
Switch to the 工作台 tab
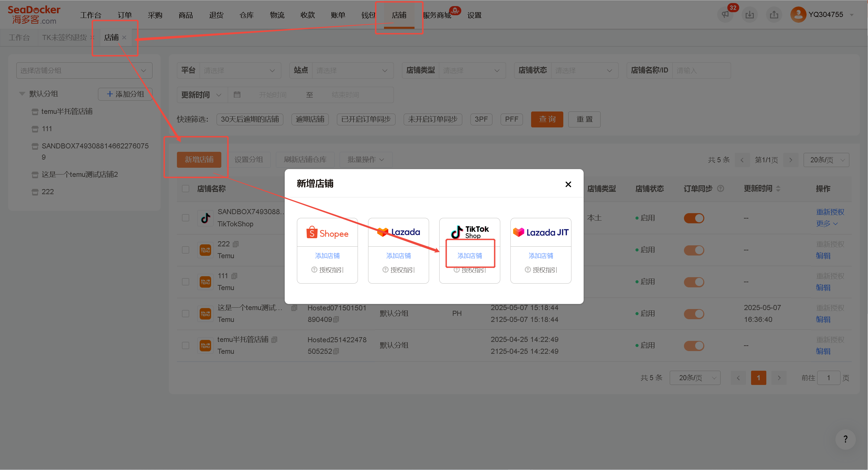pos(19,38)
